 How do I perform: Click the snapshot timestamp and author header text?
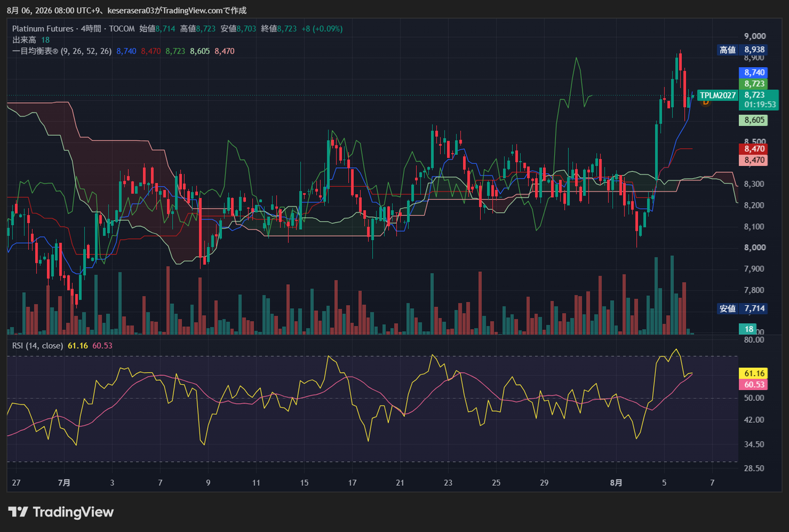coord(126,10)
